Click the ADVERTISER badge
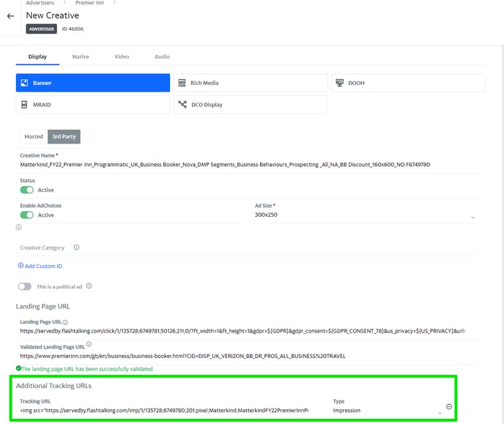Image resolution: width=504 pixels, height=424 pixels. tap(42, 29)
